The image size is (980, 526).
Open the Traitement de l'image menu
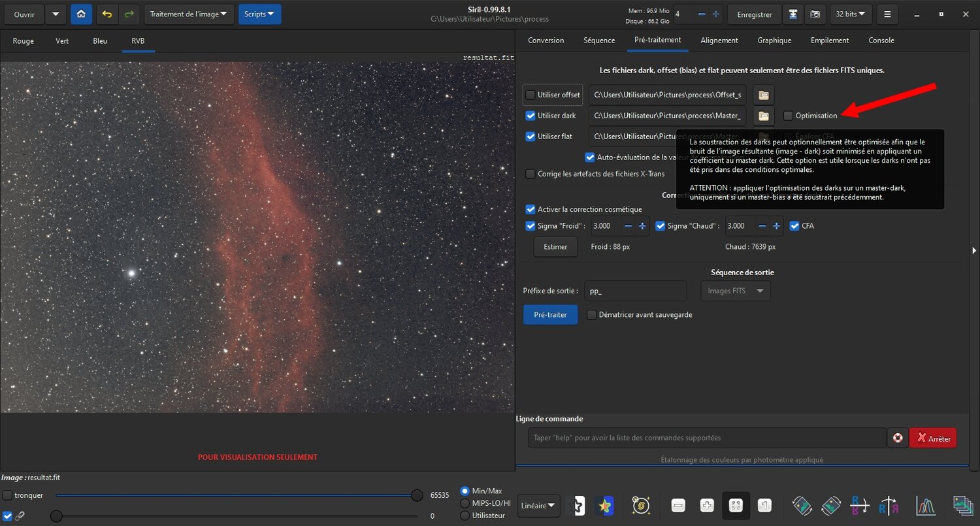pyautogui.click(x=189, y=13)
